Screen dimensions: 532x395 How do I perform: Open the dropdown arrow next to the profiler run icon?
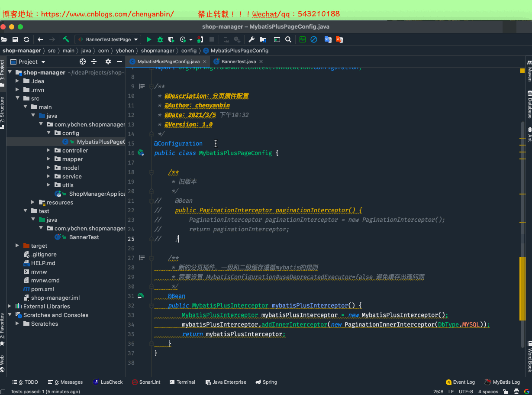[191, 39]
